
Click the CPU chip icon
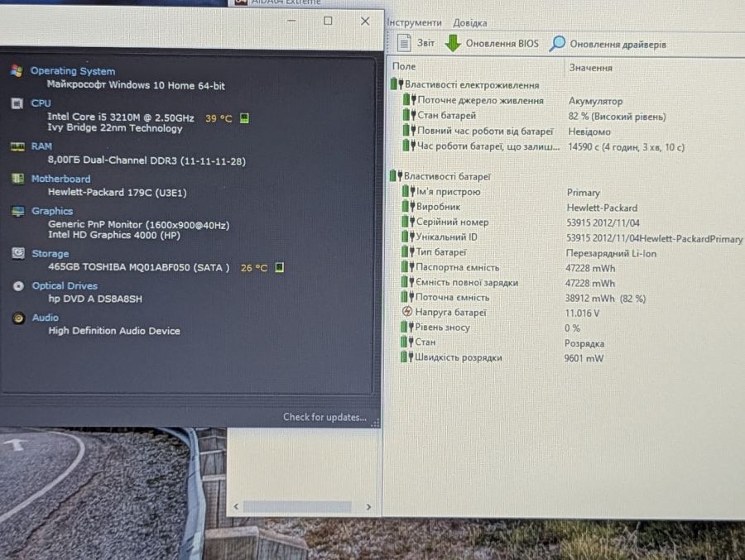click(17, 103)
